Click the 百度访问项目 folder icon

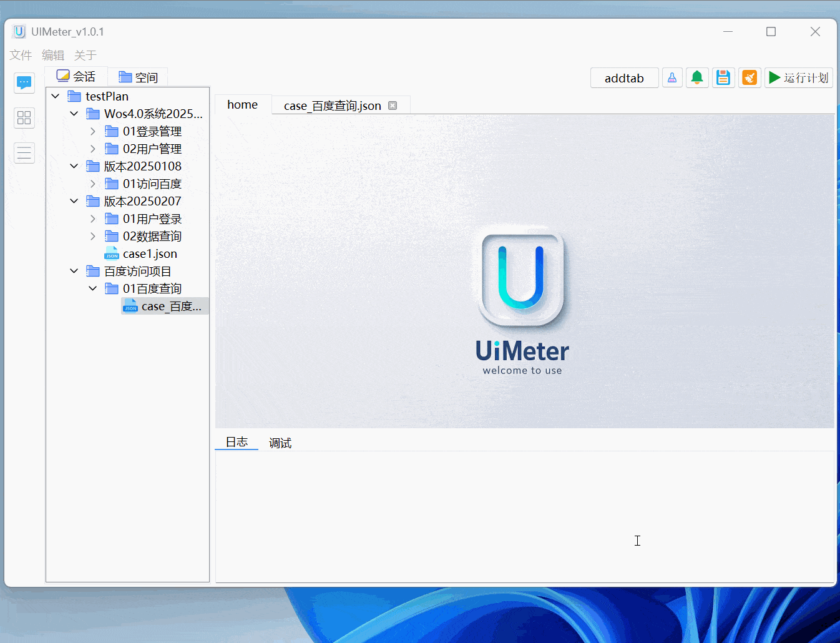click(93, 271)
